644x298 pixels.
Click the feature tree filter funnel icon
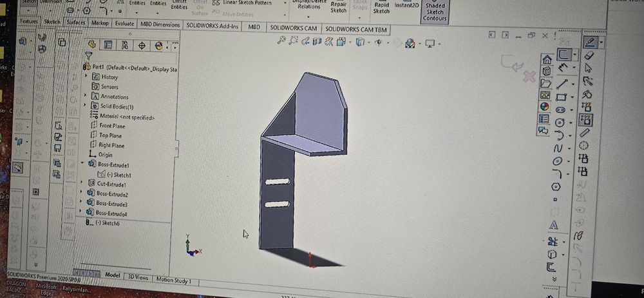pyautogui.click(x=88, y=55)
